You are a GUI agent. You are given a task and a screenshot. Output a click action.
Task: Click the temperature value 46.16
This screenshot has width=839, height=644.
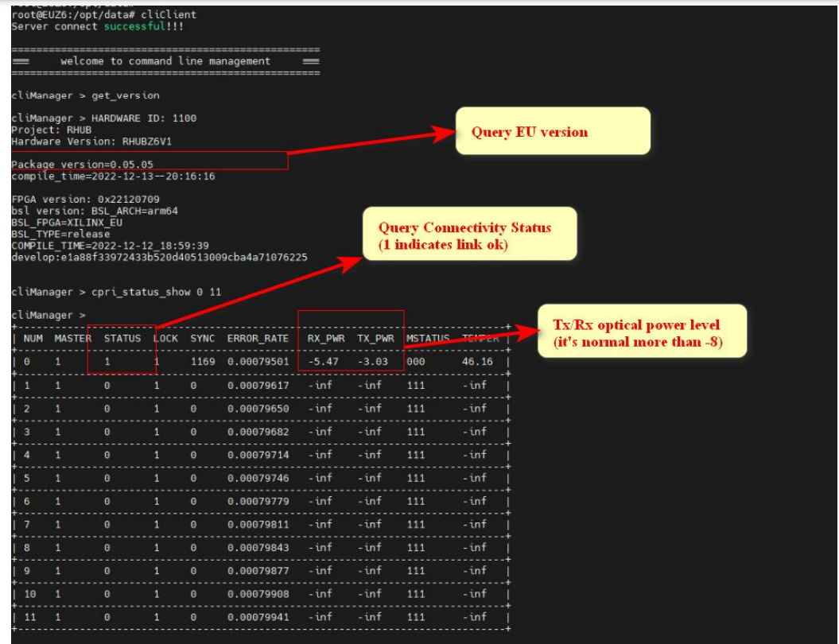(477, 362)
